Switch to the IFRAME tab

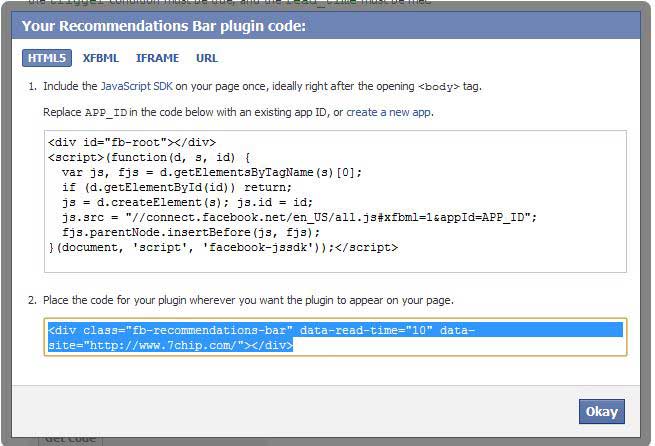click(157, 58)
